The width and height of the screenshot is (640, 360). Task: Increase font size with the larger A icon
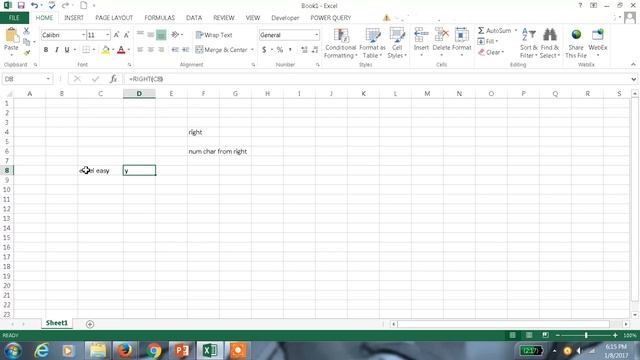116,35
